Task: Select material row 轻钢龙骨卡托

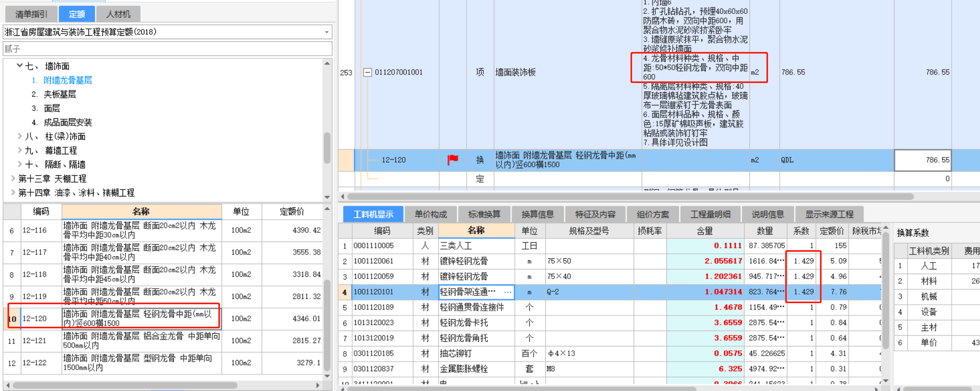Action: click(x=610, y=323)
